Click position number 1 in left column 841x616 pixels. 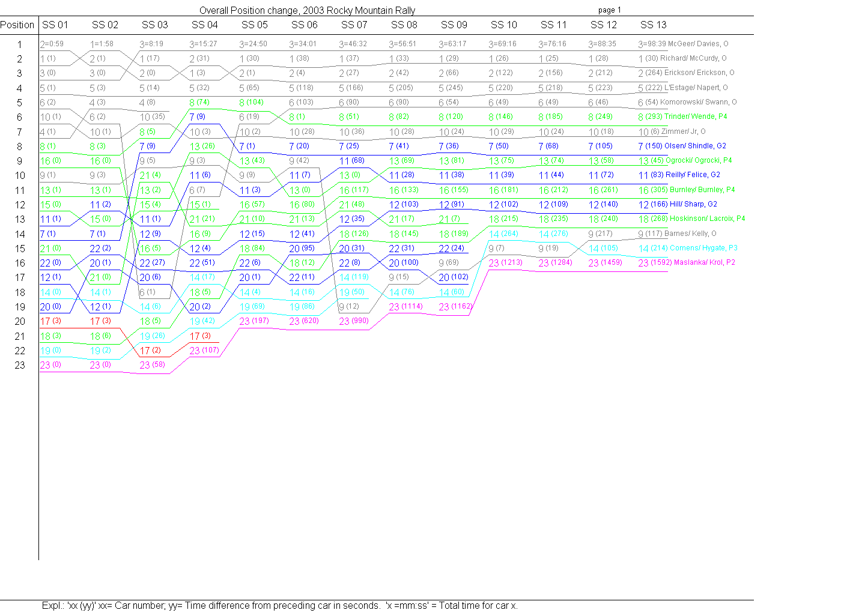(20, 44)
